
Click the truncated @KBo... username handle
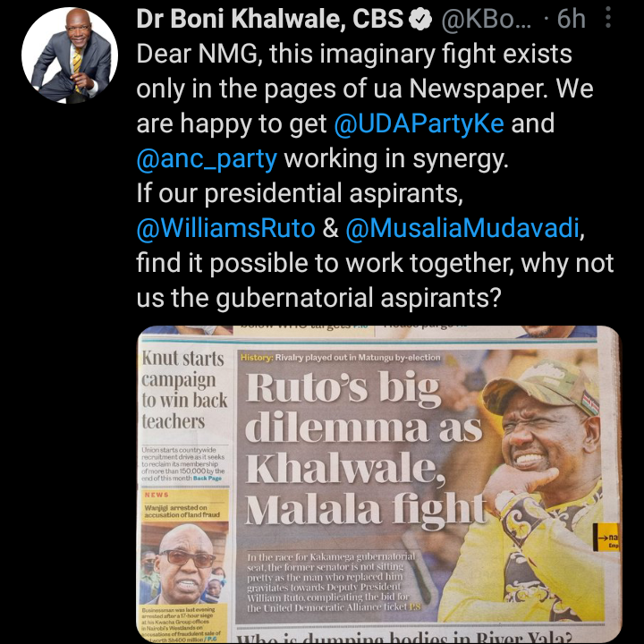(486, 19)
